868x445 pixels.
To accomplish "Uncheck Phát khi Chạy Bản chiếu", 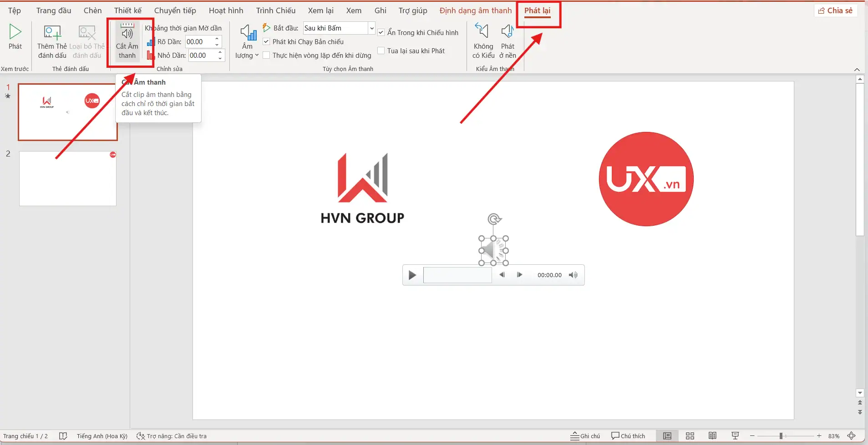I will (267, 42).
